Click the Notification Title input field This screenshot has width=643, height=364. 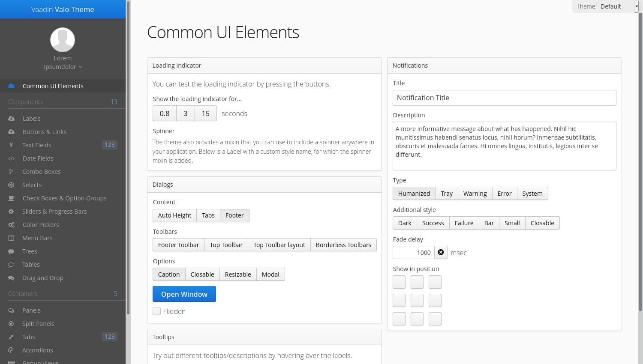(505, 98)
